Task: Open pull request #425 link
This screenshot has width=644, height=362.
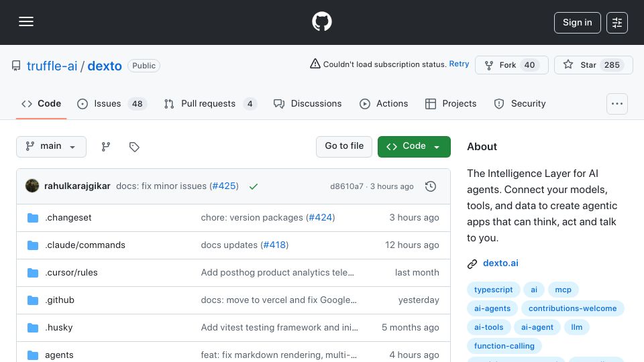Action: (224, 186)
